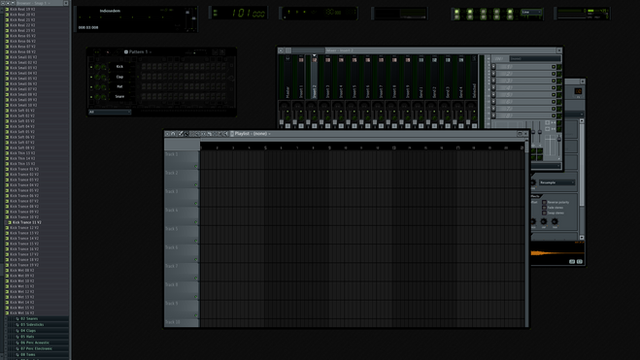Screen dimensions: 640x360
Task: Select Kick Trance 11 V2 sample
Action: (x=27, y=222)
